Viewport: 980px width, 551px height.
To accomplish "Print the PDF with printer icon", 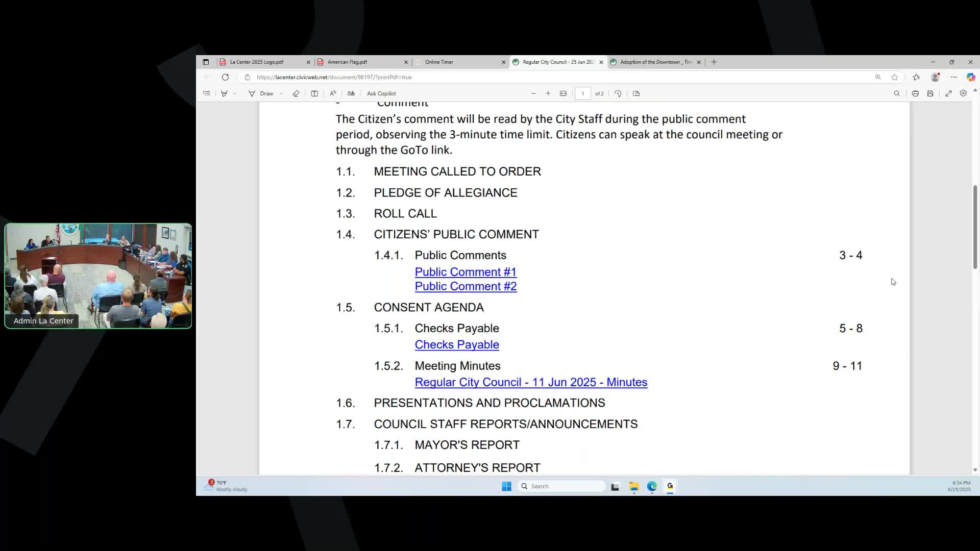I will tap(915, 93).
